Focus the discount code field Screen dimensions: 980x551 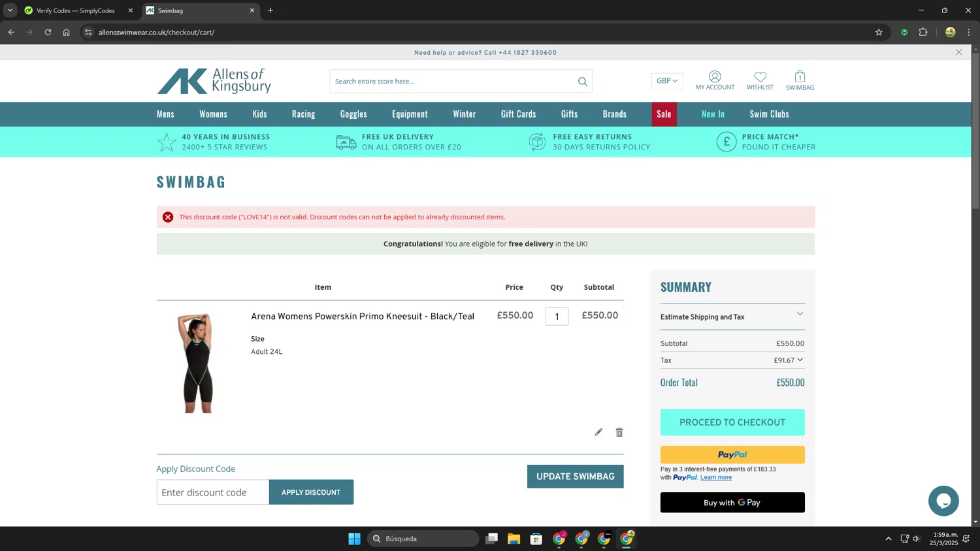click(212, 492)
